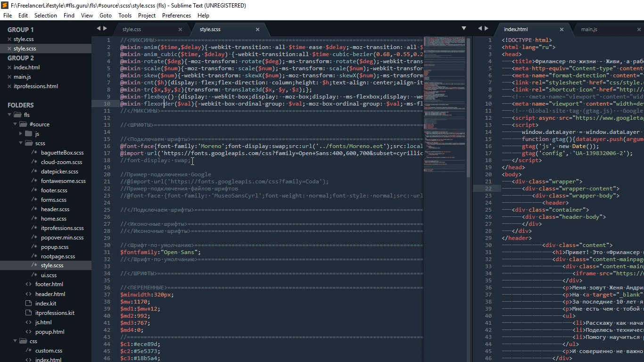Close the main.js tab
Image resolution: width=644 pixels, height=362 pixels.
click(x=639, y=29)
